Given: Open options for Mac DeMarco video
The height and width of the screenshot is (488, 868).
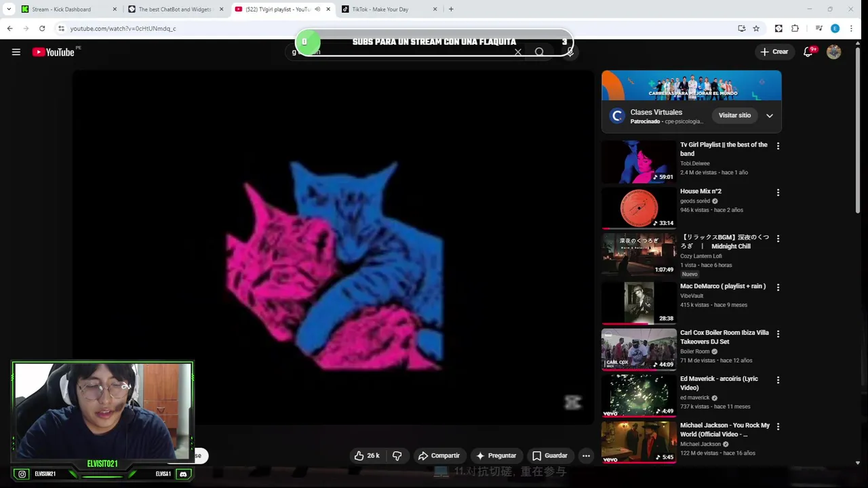Looking at the screenshot, I should (x=778, y=287).
